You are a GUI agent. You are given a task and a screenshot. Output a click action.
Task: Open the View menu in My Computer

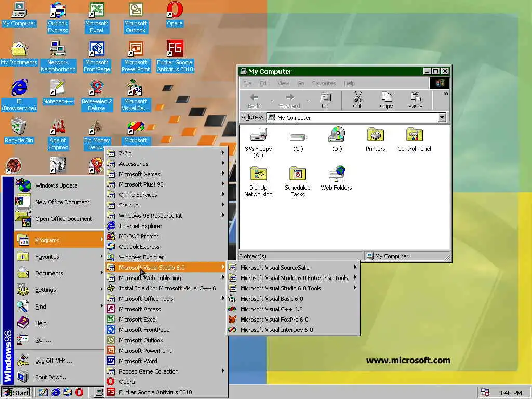[283, 83]
